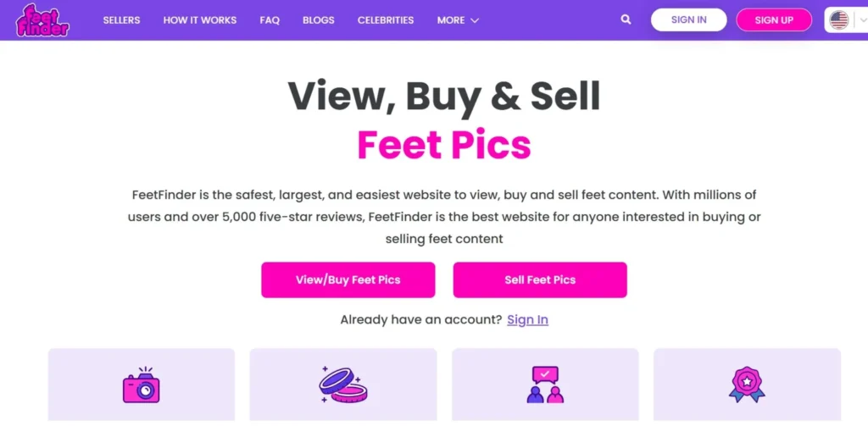Click the US flag language icon

coord(839,20)
